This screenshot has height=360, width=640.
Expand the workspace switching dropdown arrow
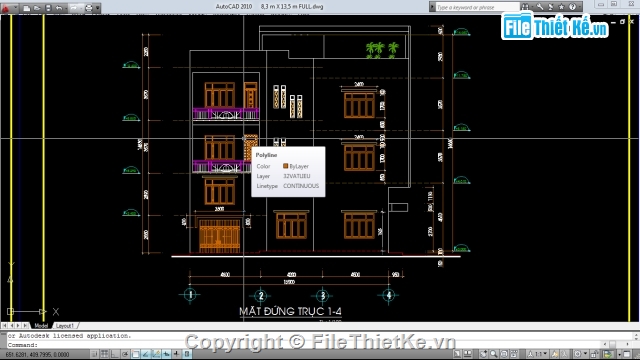(585, 354)
